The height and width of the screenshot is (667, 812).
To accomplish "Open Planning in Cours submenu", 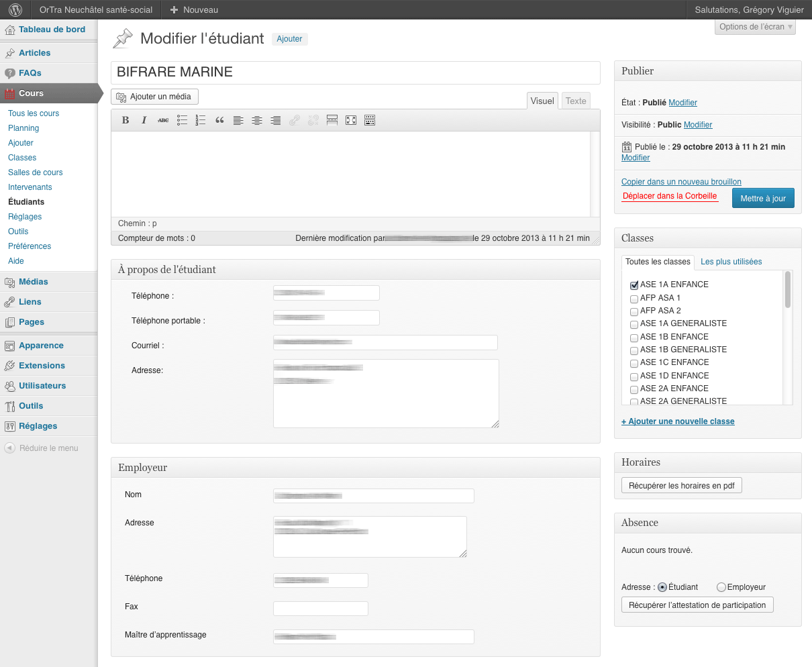I will point(23,128).
